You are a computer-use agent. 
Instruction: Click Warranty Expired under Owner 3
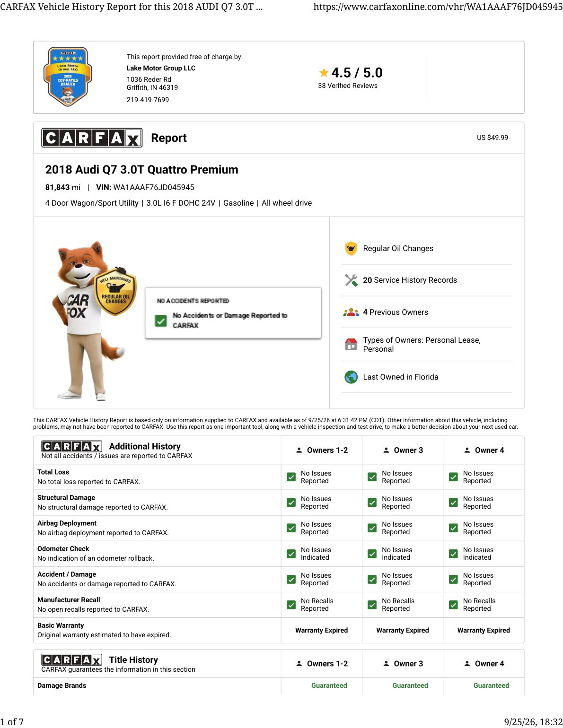point(403,630)
